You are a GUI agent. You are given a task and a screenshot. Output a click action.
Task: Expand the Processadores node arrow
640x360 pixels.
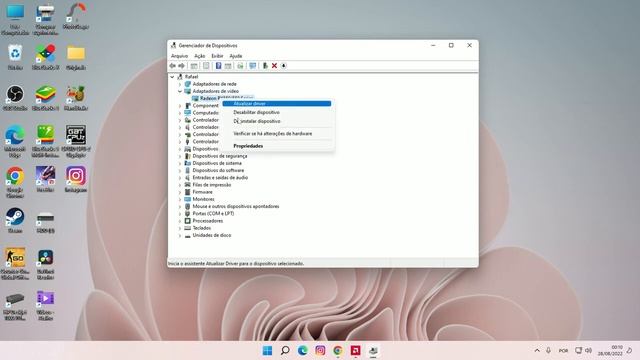pyautogui.click(x=180, y=221)
